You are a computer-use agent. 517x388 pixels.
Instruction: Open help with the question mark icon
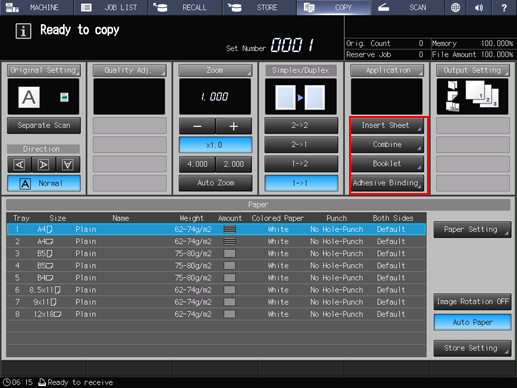point(504,7)
